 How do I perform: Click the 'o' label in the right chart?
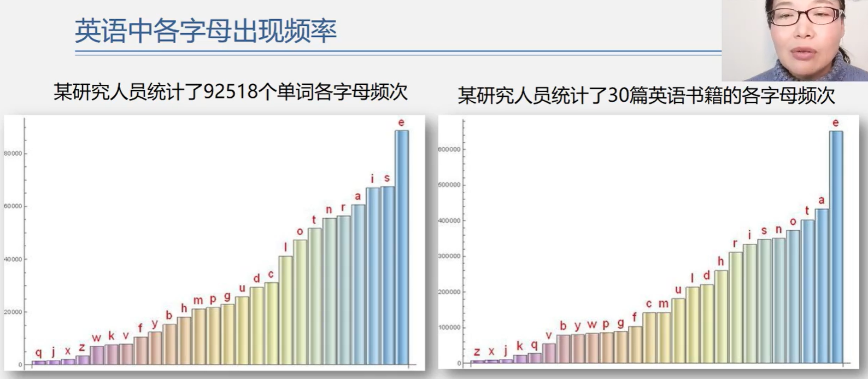click(x=793, y=221)
